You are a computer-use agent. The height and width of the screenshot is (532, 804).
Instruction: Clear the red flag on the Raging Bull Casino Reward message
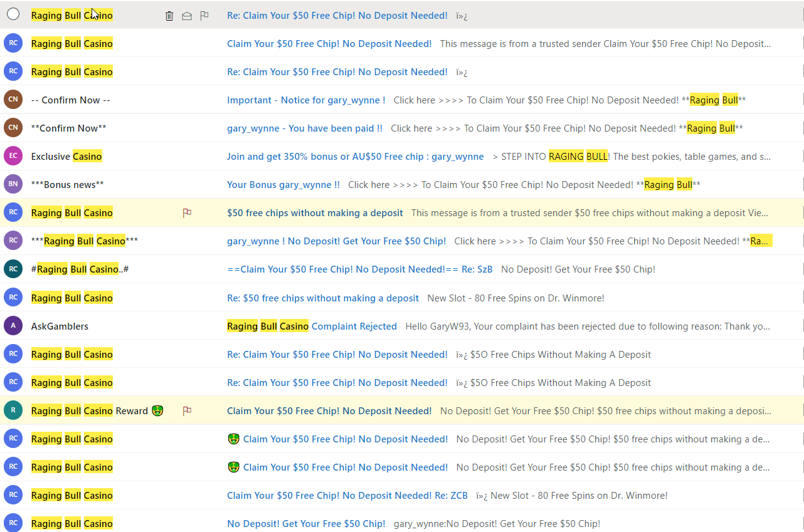(x=187, y=411)
